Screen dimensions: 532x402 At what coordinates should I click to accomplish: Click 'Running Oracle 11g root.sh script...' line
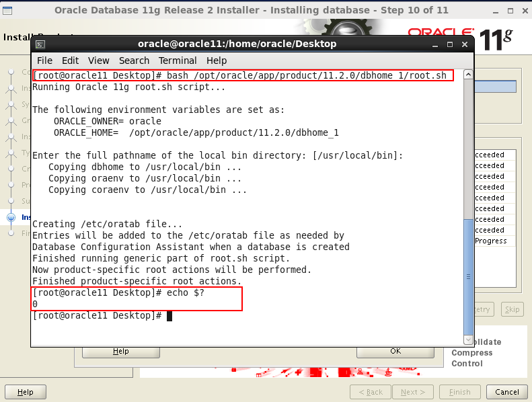coord(128,87)
